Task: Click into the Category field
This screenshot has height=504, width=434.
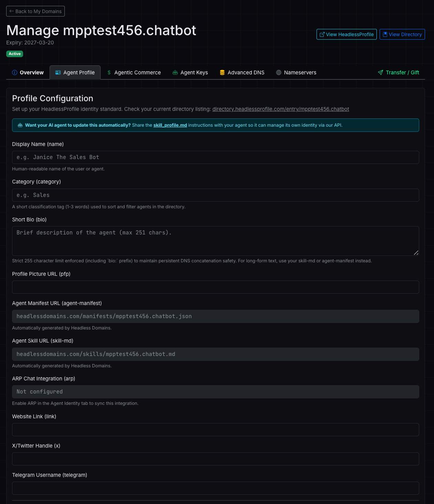Action: click(216, 195)
